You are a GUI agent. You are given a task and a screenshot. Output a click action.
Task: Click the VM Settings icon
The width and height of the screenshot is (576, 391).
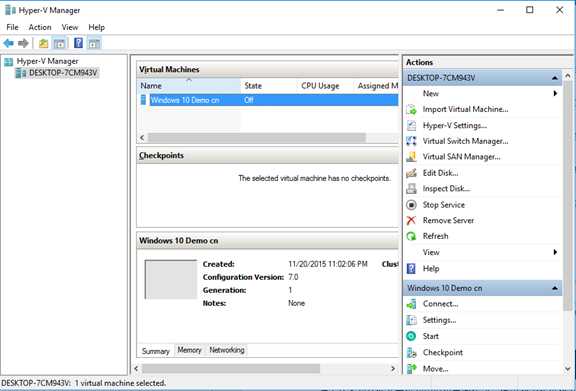(x=411, y=320)
